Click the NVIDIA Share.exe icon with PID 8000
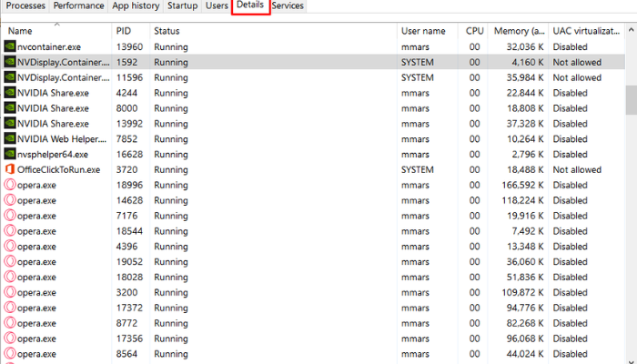This screenshot has width=637, height=364. click(x=10, y=108)
